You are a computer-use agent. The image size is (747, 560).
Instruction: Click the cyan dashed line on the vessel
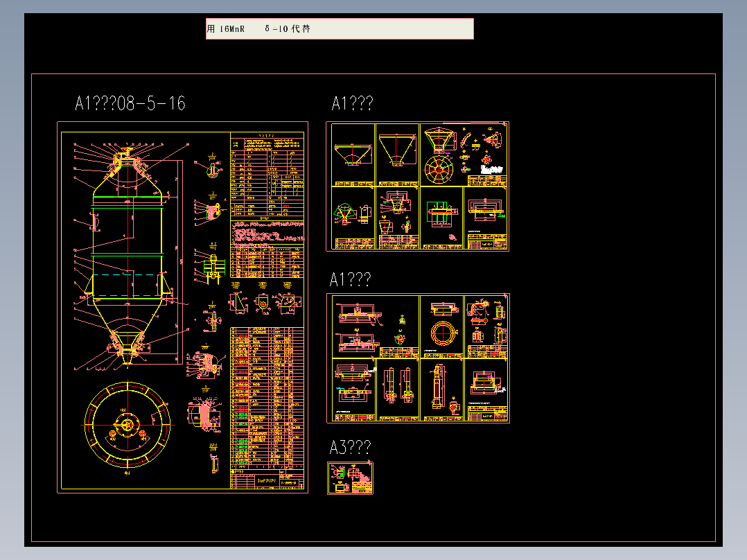(x=125, y=274)
